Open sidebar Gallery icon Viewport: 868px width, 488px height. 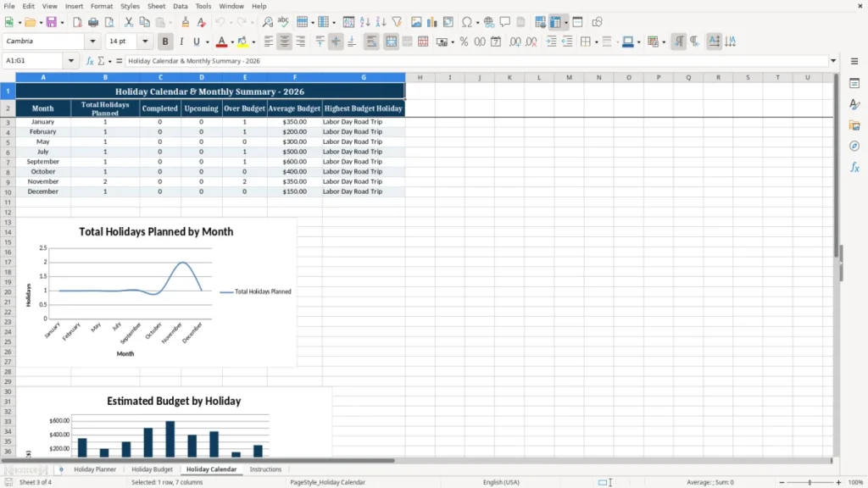[854, 125]
